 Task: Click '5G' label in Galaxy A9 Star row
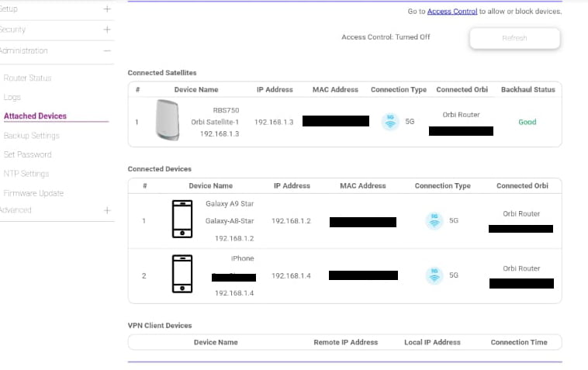pos(454,220)
